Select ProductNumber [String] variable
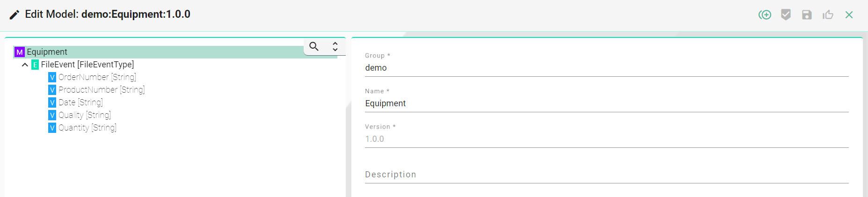This screenshot has height=197, width=868. (x=102, y=90)
